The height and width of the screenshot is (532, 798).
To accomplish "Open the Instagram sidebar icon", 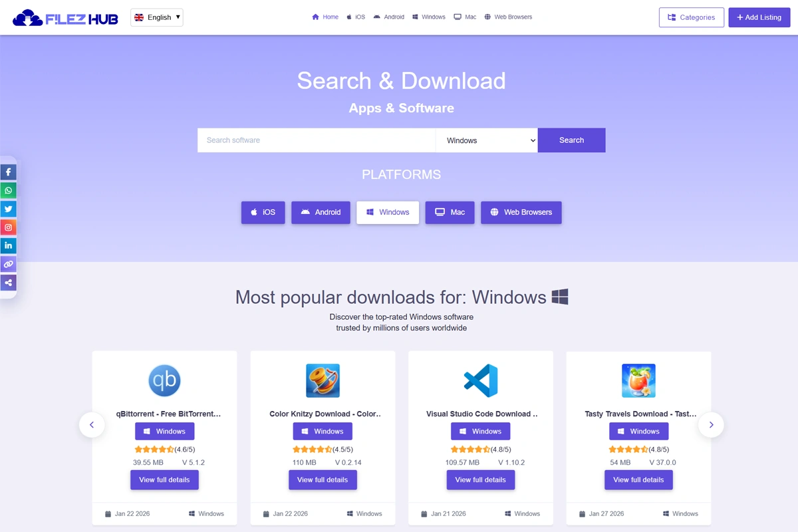I will coord(8,227).
